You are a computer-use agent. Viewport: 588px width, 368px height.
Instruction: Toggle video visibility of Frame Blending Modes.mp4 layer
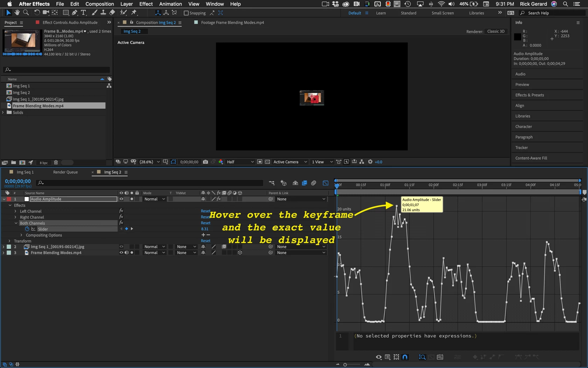point(121,253)
